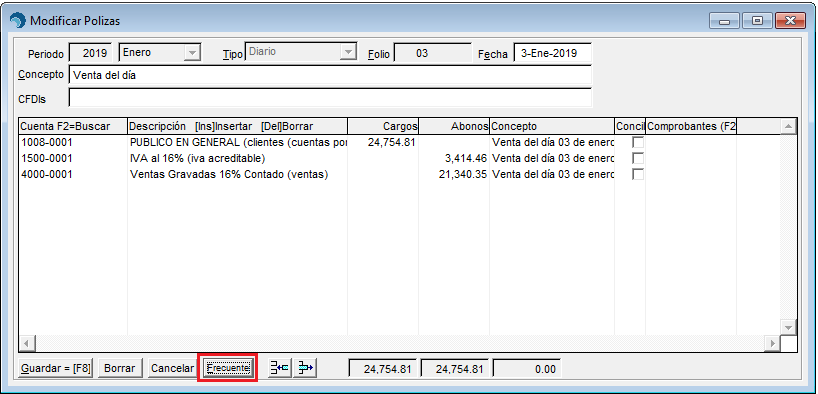Click description IVA al 16% (iva acreditable)
The width and height of the screenshot is (818, 394).
tap(237, 158)
